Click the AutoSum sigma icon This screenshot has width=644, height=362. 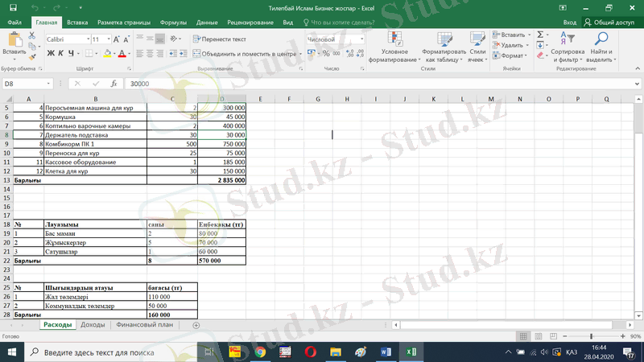(540, 35)
